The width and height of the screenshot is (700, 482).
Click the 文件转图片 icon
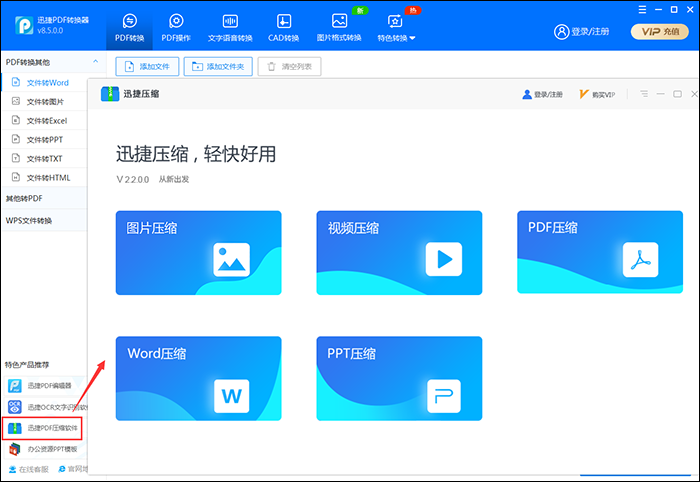[16, 101]
